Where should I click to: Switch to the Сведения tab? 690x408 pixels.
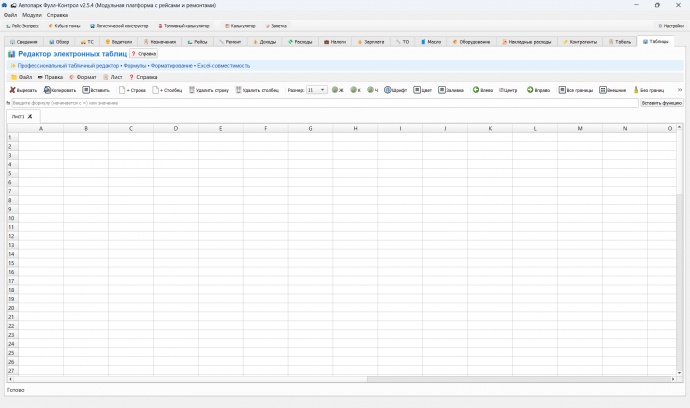[x=24, y=42]
